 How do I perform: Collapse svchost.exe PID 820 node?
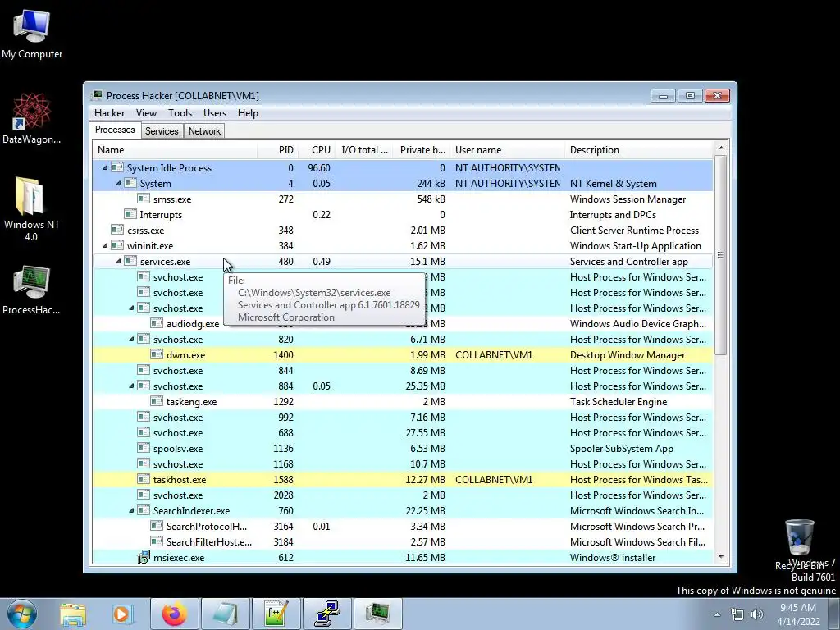point(131,339)
